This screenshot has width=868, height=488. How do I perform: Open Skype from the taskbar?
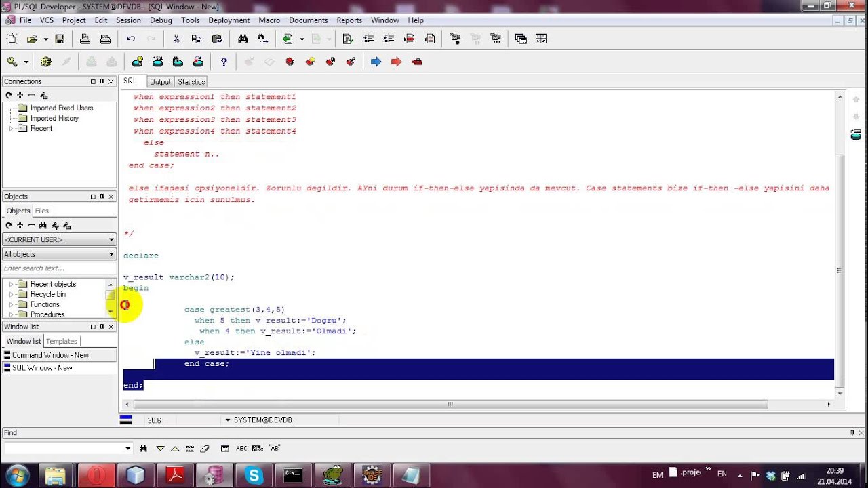tap(254, 475)
